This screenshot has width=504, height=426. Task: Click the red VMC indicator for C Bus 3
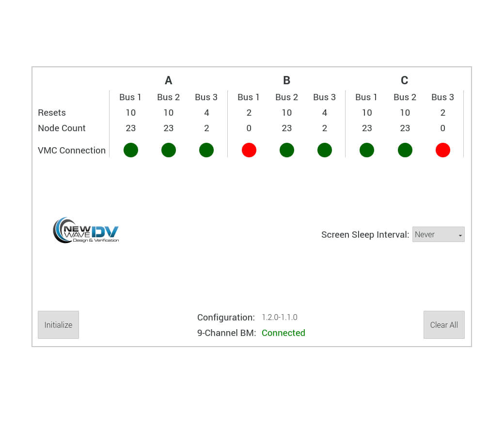click(443, 150)
